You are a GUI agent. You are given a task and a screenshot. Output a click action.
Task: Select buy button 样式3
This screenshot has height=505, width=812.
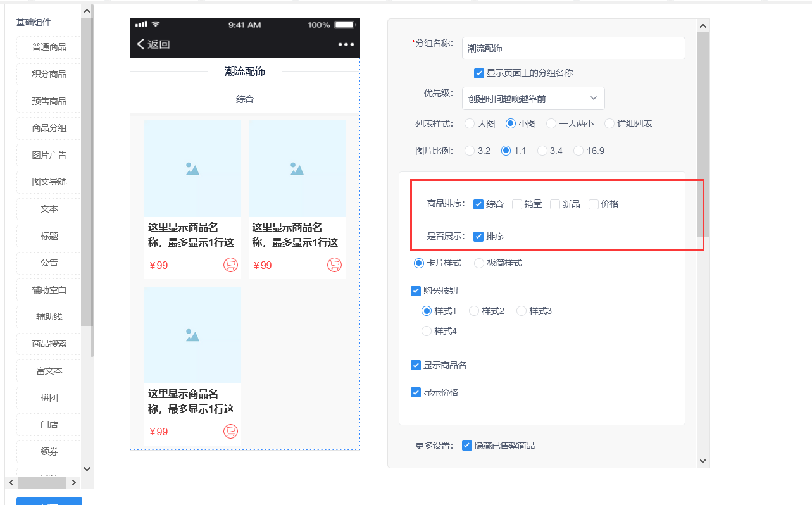[x=522, y=311]
